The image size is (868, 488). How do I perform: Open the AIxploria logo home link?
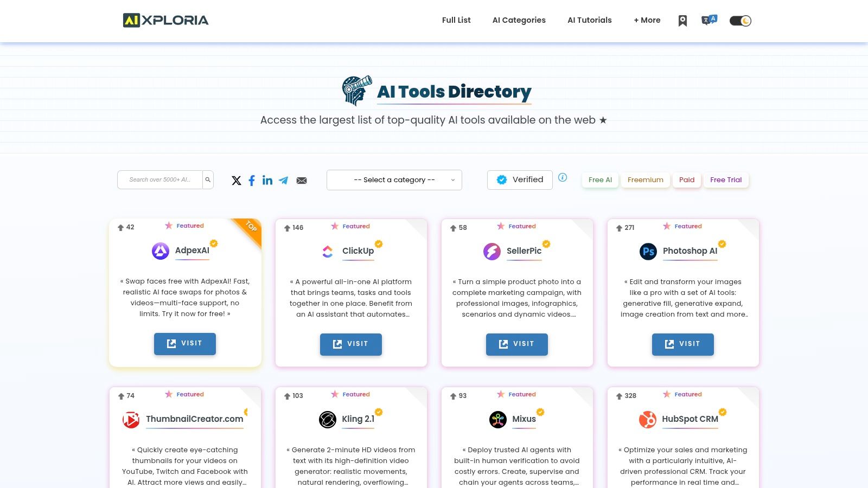[x=165, y=20]
